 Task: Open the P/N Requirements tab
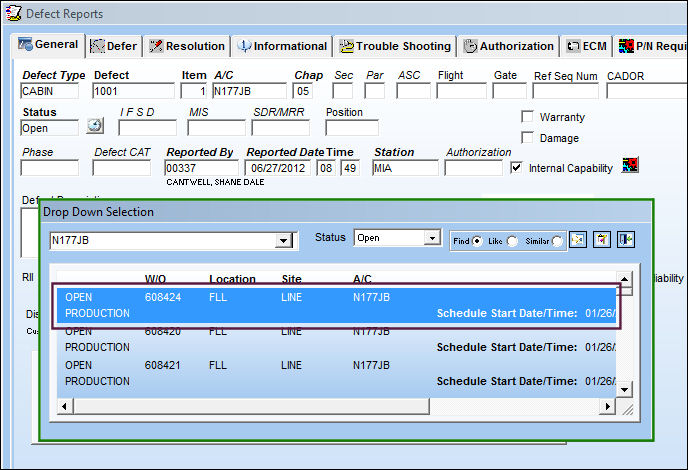(651, 46)
